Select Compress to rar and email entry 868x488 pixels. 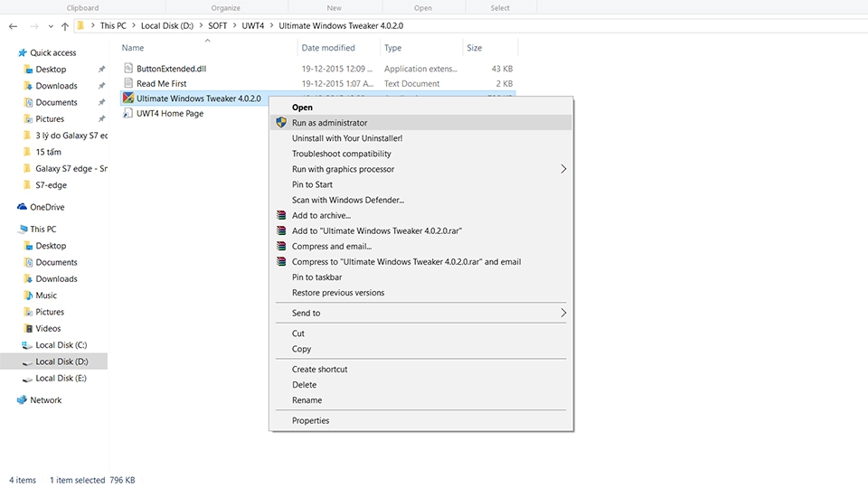pos(420,262)
